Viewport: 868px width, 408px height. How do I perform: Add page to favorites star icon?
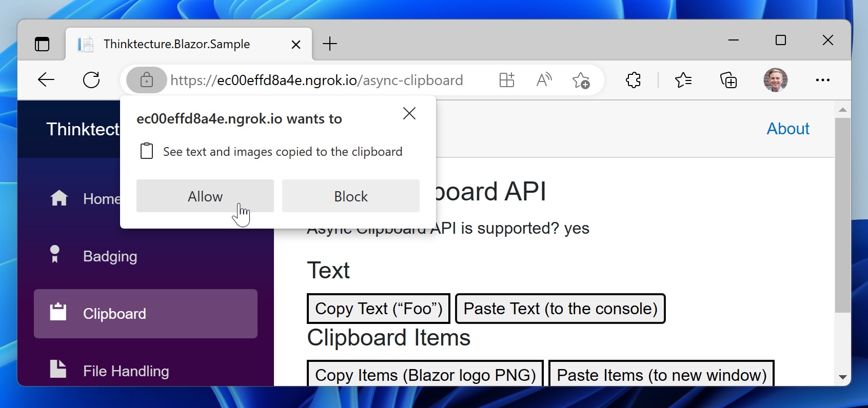pyautogui.click(x=581, y=80)
